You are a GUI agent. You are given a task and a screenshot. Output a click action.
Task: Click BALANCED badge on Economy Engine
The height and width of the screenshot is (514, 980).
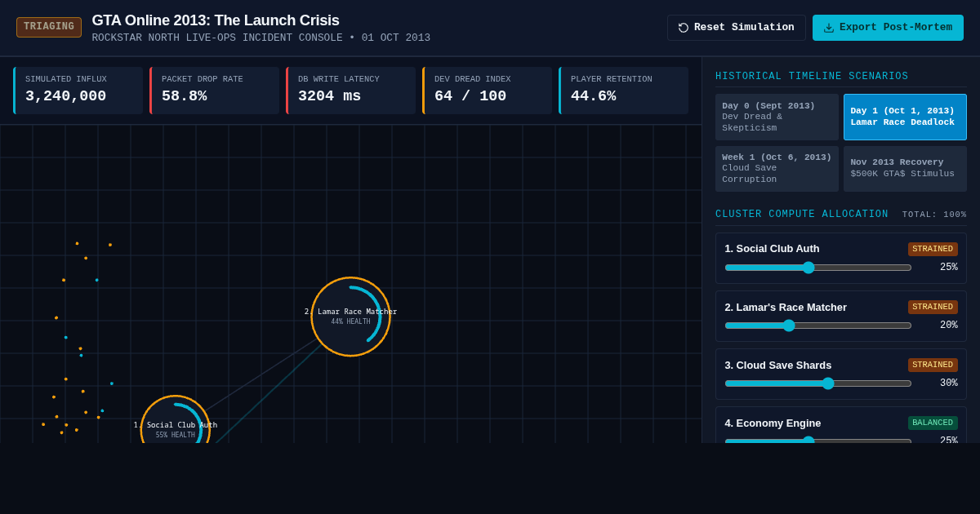933,423
